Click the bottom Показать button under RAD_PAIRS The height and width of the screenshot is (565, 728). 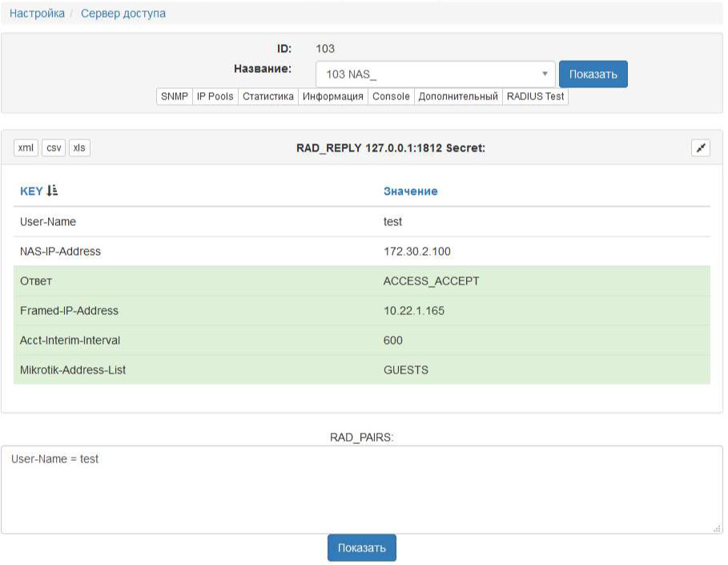tap(362, 548)
